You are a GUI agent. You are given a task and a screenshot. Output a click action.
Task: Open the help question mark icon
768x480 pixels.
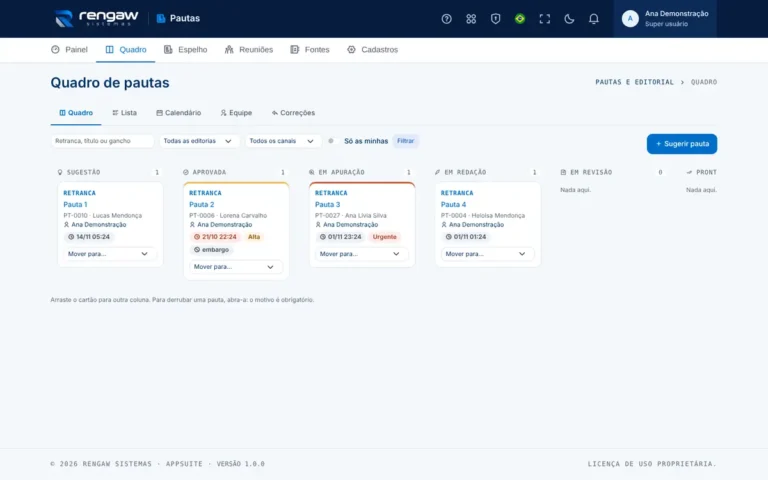click(446, 19)
